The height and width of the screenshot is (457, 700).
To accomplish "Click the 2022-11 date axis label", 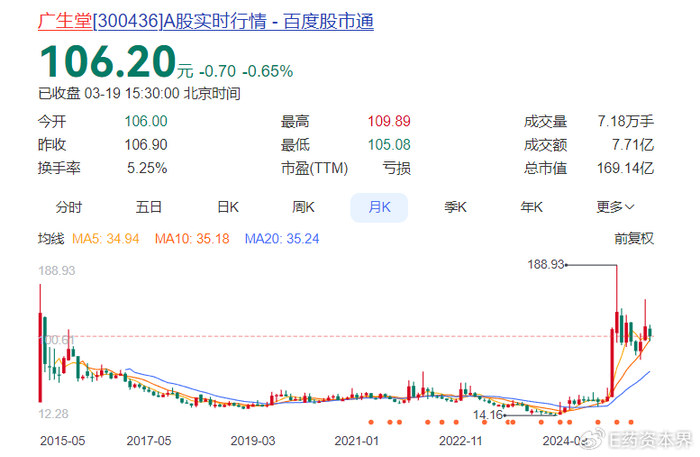I will pos(461,441).
